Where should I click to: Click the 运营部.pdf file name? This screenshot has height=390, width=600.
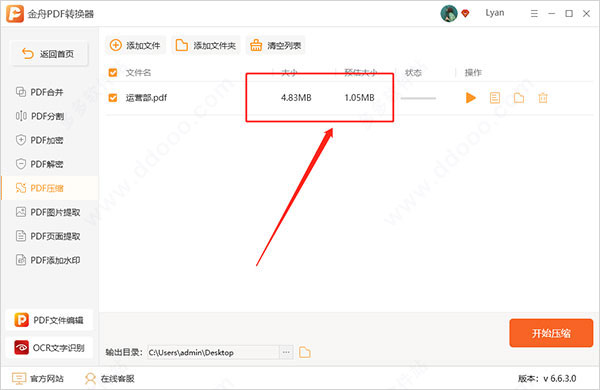point(146,98)
